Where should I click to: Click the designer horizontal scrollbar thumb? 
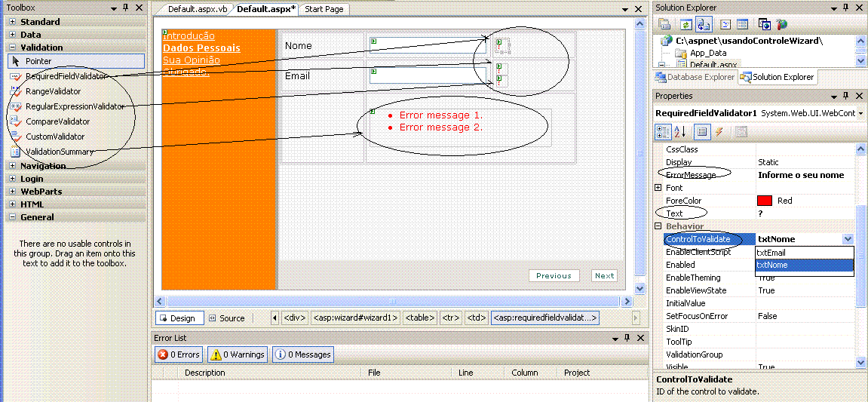(392, 301)
